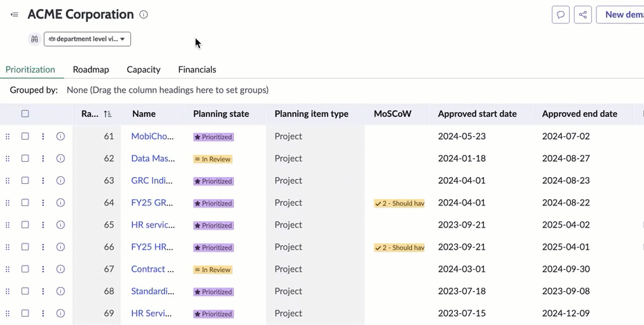
Task: Open three-dot menu for rank 61 row
Action: click(x=43, y=136)
